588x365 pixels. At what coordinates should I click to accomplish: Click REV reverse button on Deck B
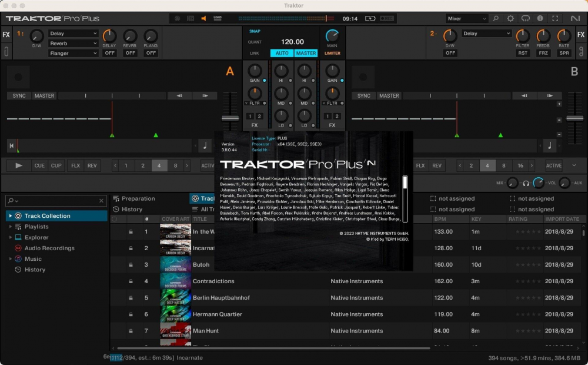click(437, 165)
